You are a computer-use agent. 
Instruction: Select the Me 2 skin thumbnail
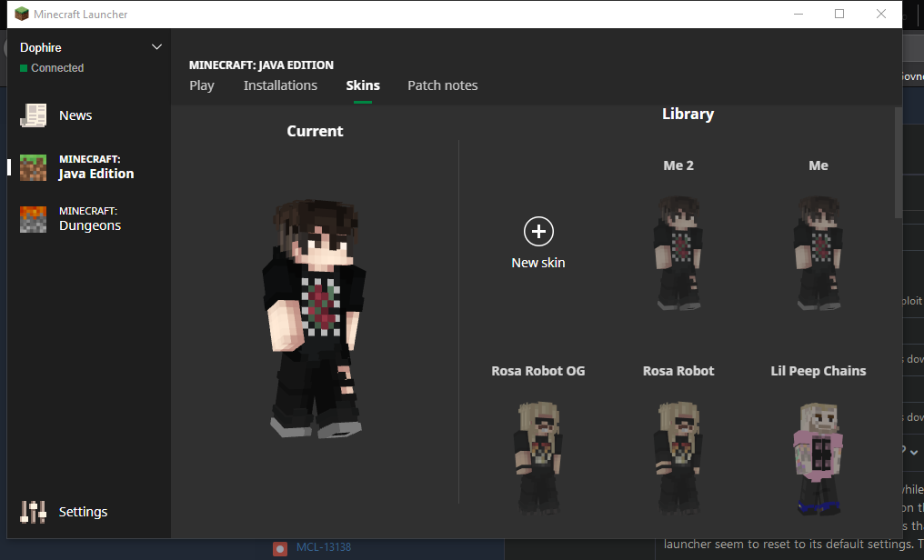point(678,253)
